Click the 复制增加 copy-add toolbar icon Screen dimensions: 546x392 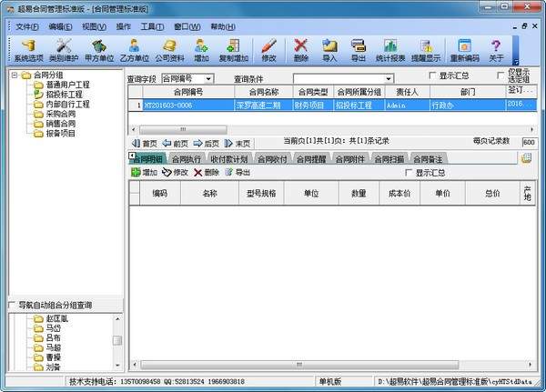point(233,49)
